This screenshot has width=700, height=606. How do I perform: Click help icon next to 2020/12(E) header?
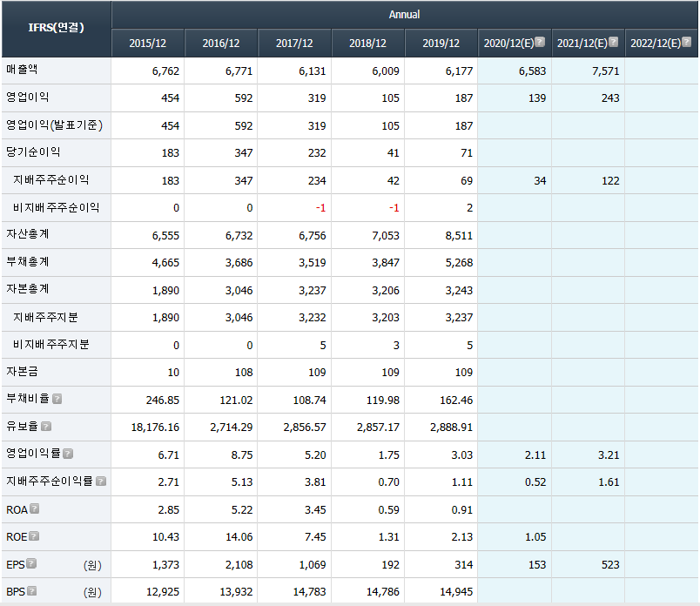[x=540, y=42]
